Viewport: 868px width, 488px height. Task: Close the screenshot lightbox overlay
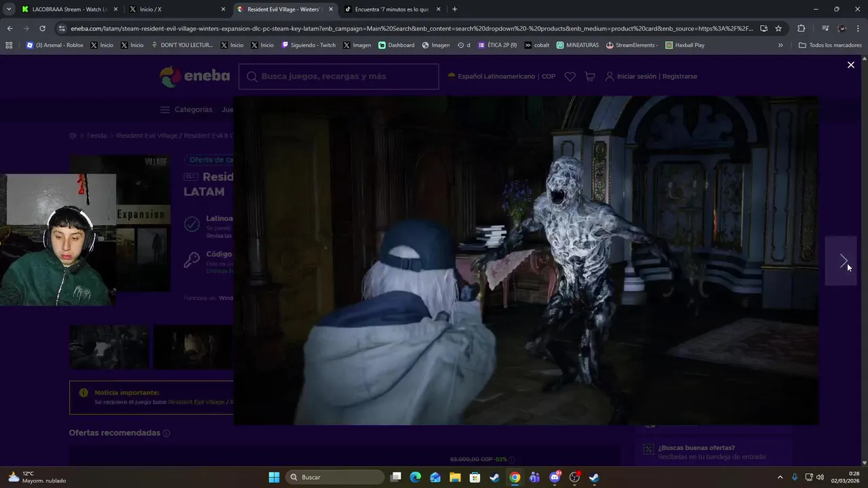(x=850, y=65)
